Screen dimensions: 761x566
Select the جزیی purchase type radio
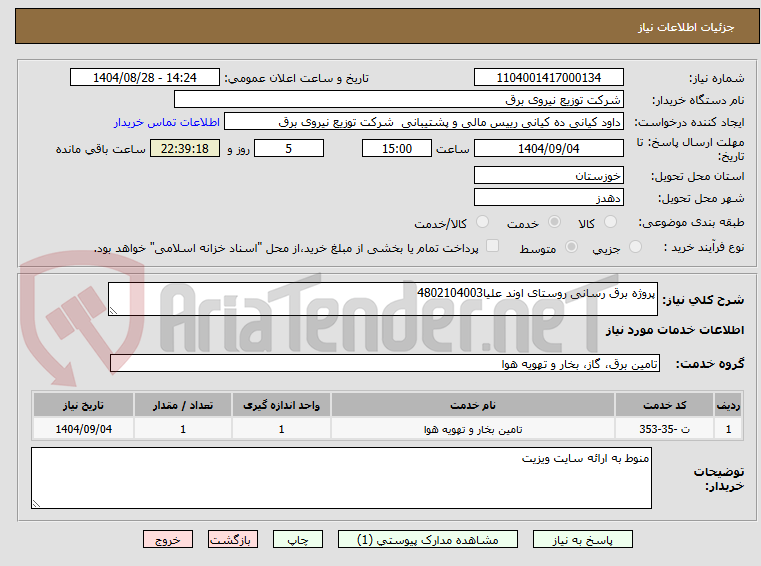point(635,247)
